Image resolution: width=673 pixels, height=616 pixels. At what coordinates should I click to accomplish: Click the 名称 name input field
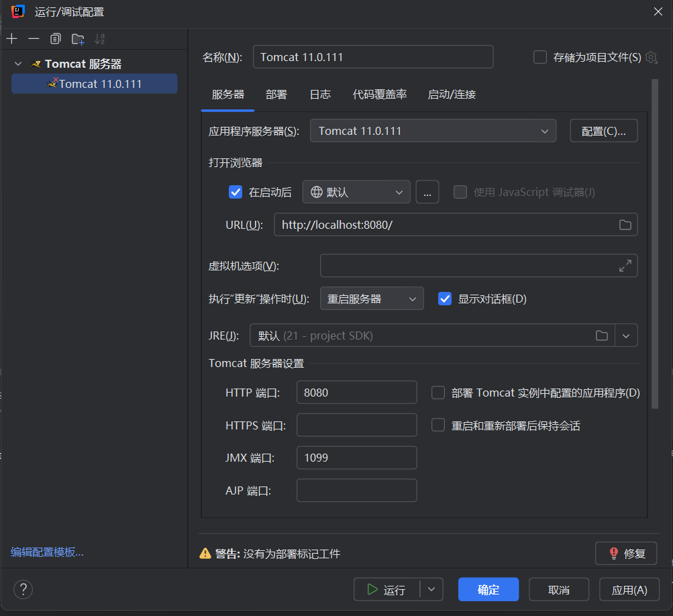coord(373,57)
